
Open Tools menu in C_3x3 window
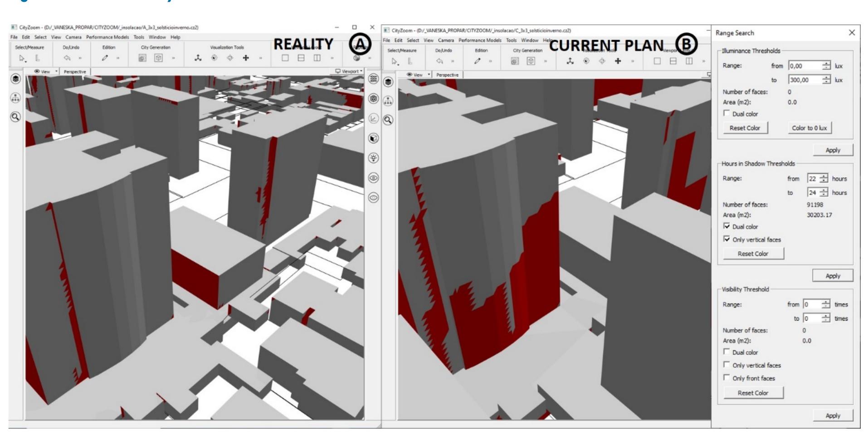click(511, 40)
